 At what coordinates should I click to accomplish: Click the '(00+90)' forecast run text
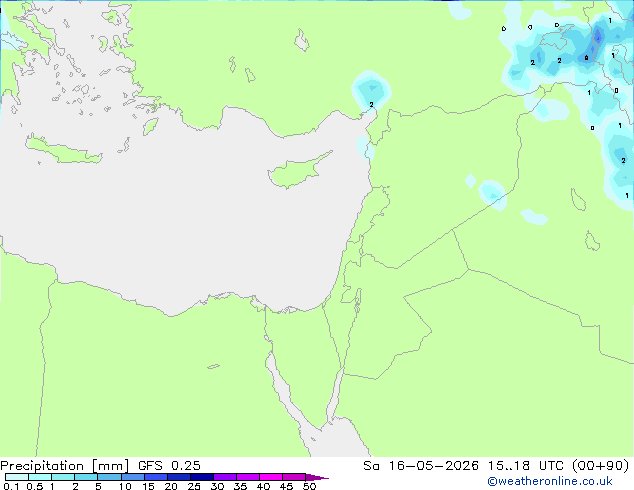point(600,466)
